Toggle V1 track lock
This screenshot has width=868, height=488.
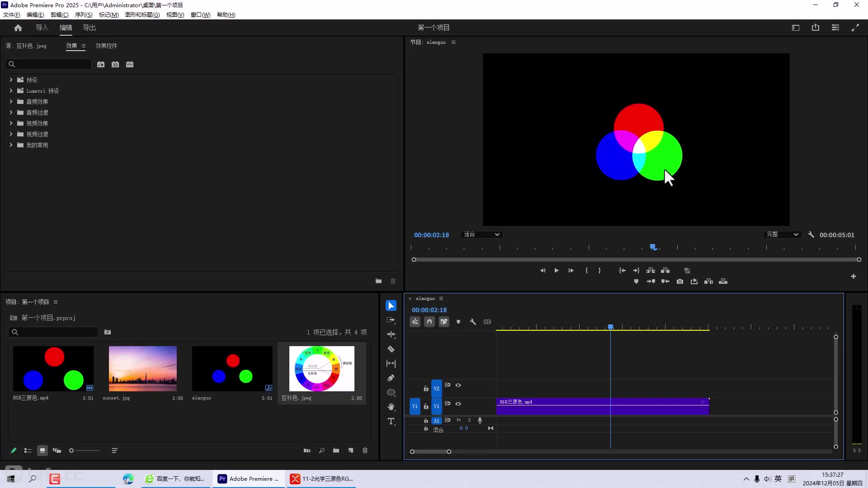pyautogui.click(x=426, y=406)
